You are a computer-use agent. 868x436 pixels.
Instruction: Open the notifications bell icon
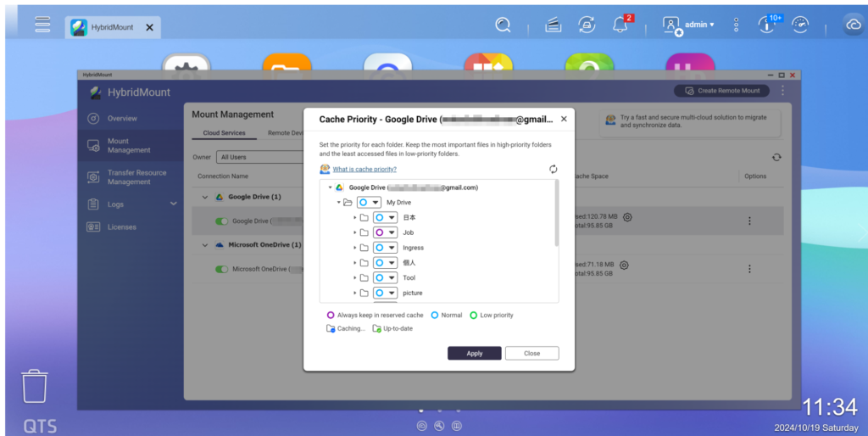pos(620,25)
